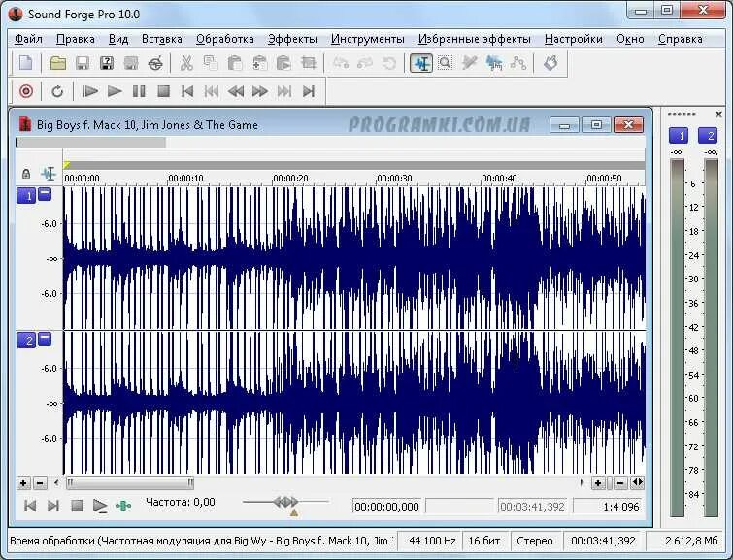Toggle looped playback in the transport bar
The image size is (733, 560).
pyautogui.click(x=57, y=91)
